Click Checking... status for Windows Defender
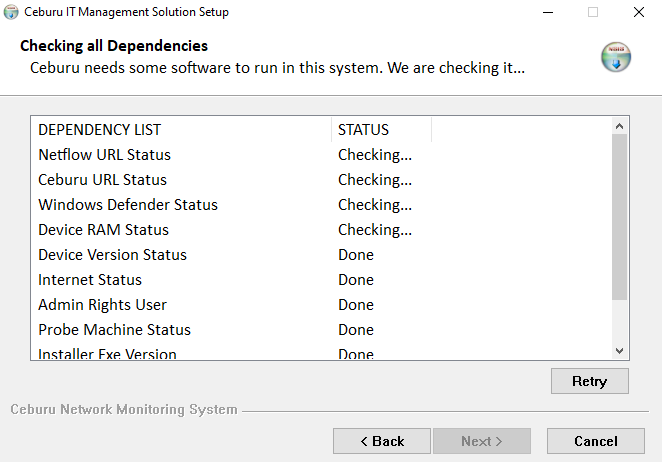This screenshot has width=662, height=462. coord(374,205)
